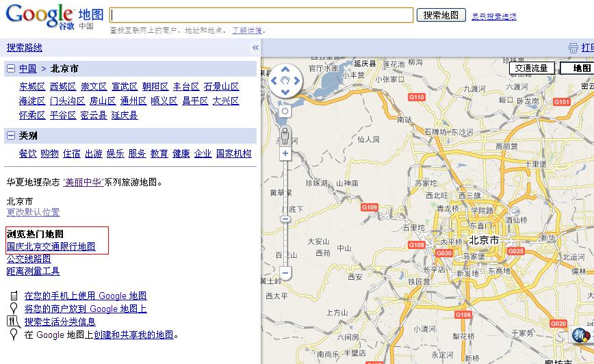Open 将您的商户放到 Google 地图上
Screen dimensions: 594x364
click(86, 309)
